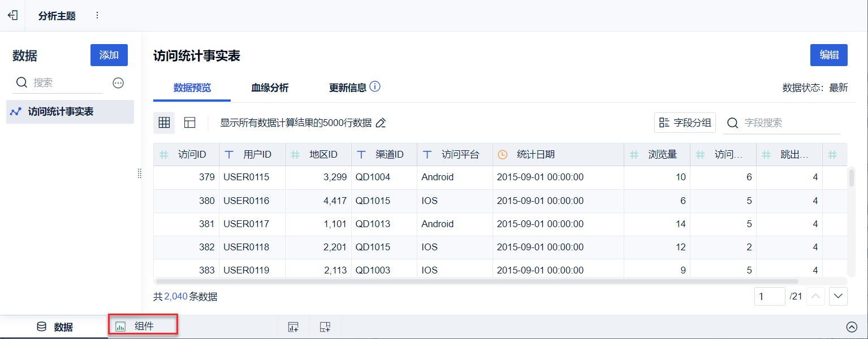Screen dimensions: 868x339
Task: Select 访问统计事实表 in the data list
Action: (61, 112)
